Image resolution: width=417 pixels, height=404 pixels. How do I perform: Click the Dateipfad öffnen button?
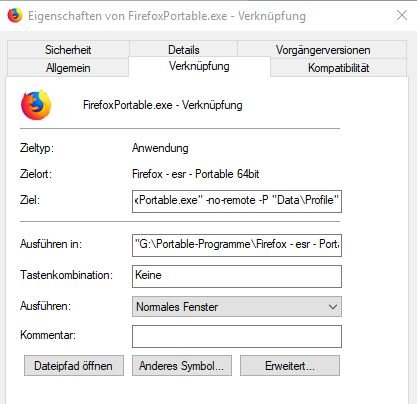[74, 366]
